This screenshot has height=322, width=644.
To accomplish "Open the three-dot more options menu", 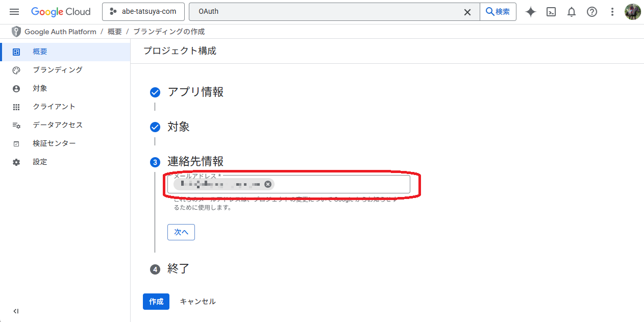I will pyautogui.click(x=612, y=12).
